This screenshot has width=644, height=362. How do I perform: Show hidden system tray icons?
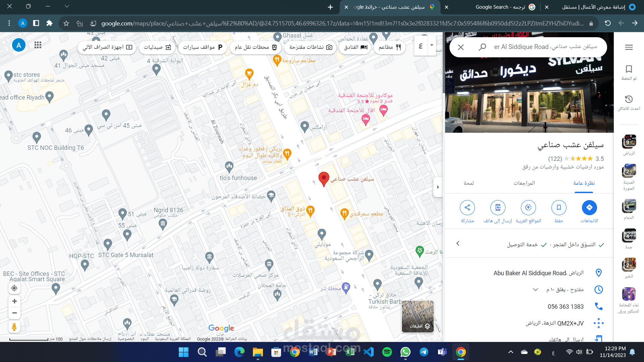pos(511,352)
